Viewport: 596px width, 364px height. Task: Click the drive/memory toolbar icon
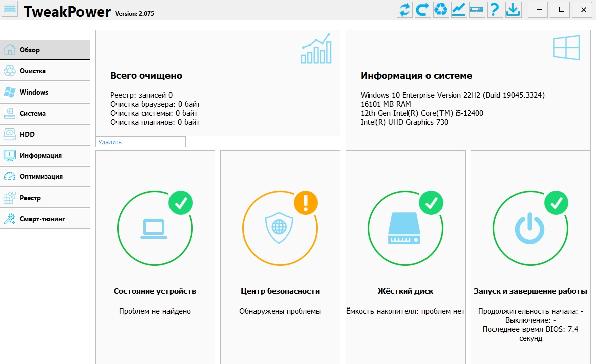pyautogui.click(x=477, y=10)
